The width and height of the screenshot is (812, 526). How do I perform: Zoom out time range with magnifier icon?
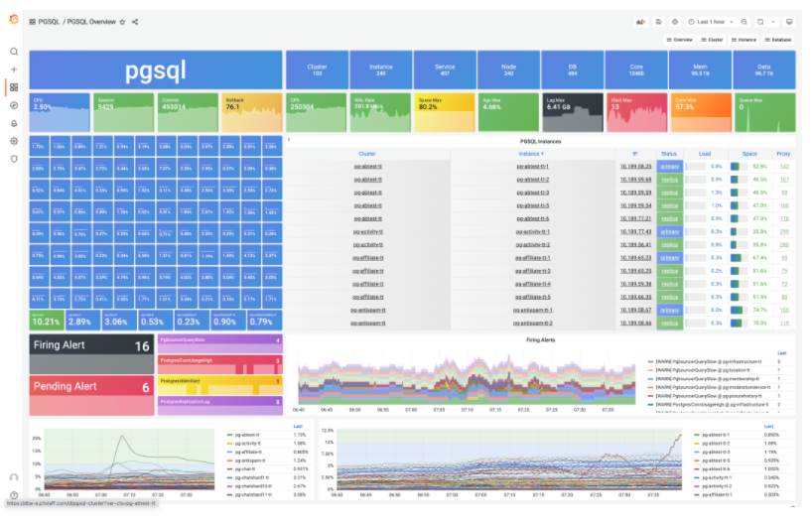744,22
